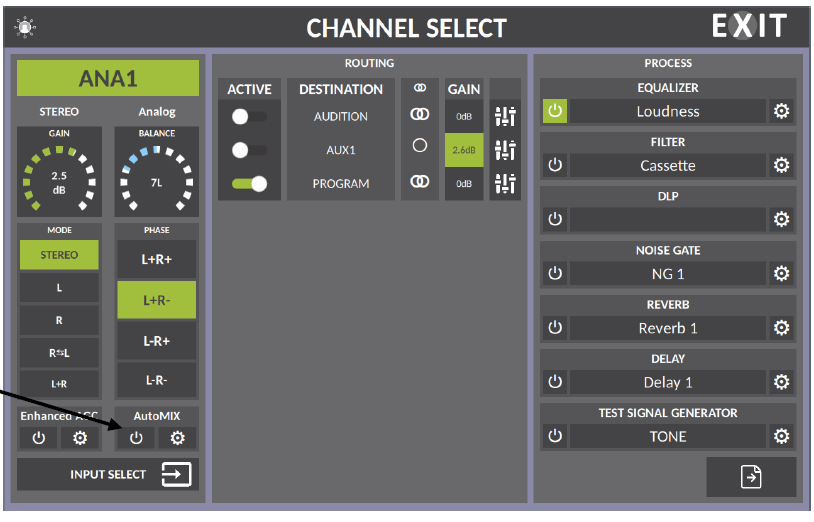Open Equalizer settings gear
The width and height of the screenshot is (814, 522).
(x=782, y=112)
